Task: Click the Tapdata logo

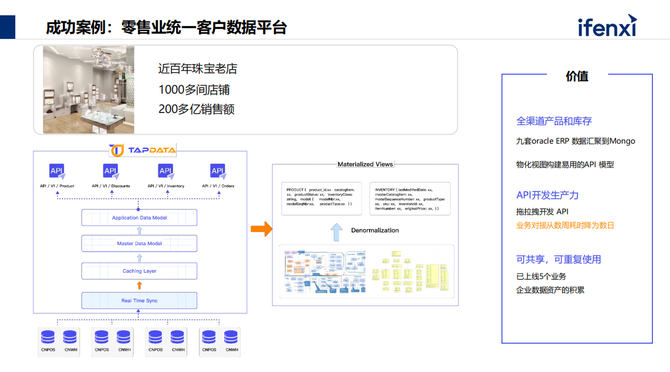Action: 142,150
